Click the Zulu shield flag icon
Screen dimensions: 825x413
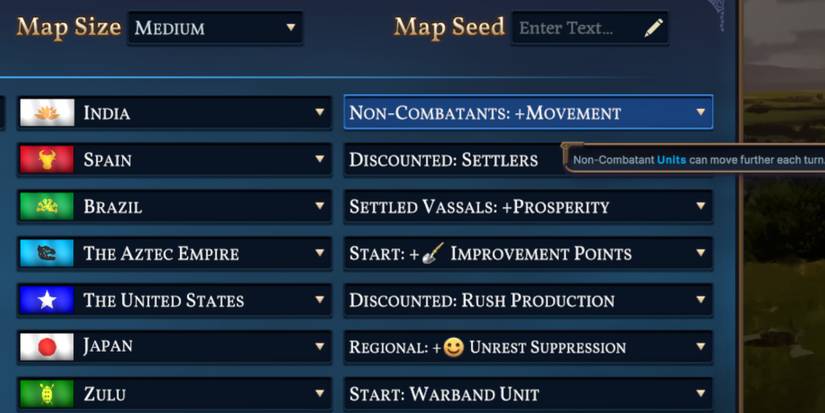click(46, 394)
